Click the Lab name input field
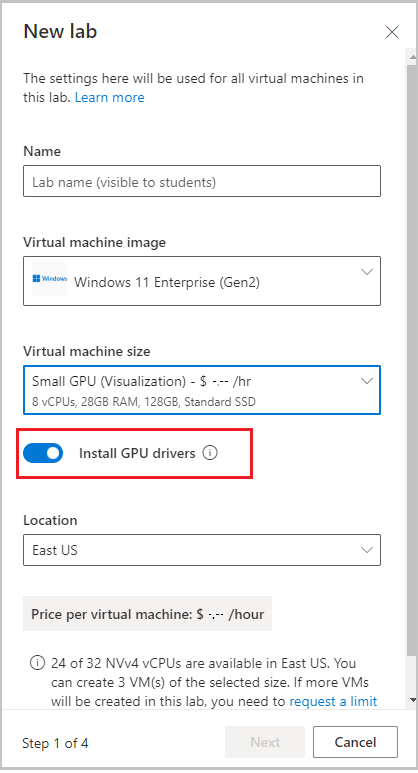Screen dimensions: 418x773 point(202,181)
